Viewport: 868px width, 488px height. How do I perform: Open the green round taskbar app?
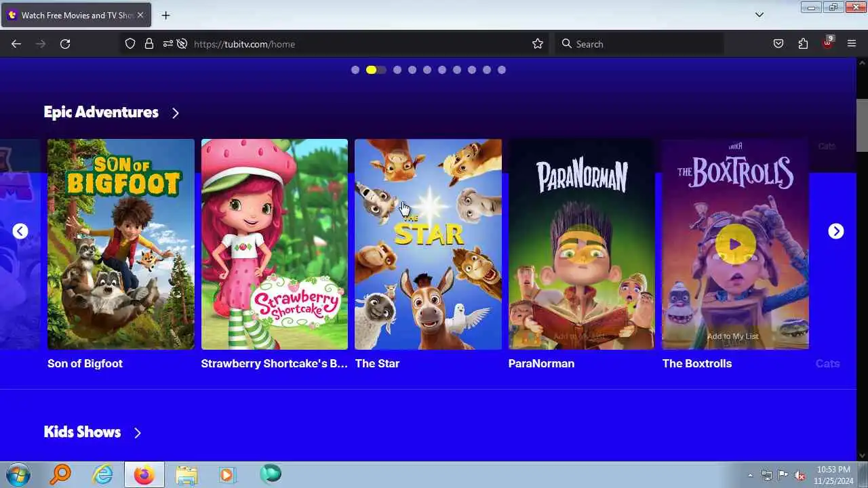271,474
